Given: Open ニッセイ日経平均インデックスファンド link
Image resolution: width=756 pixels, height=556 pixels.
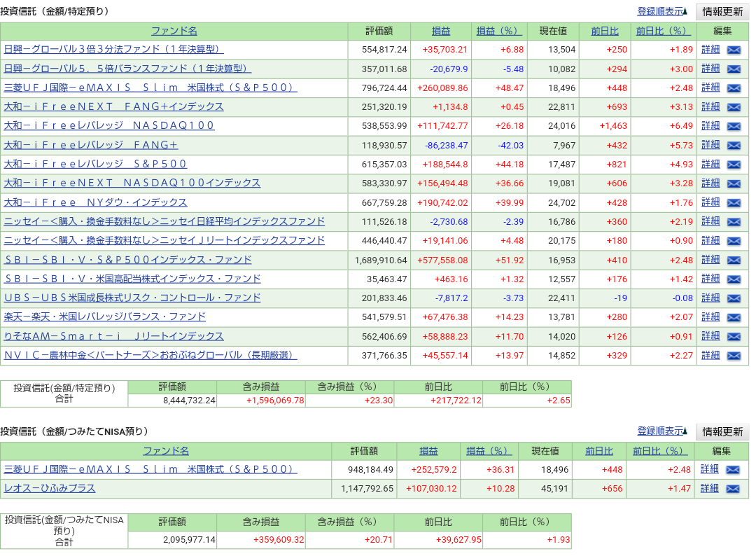Looking at the screenshot, I should [x=164, y=221].
